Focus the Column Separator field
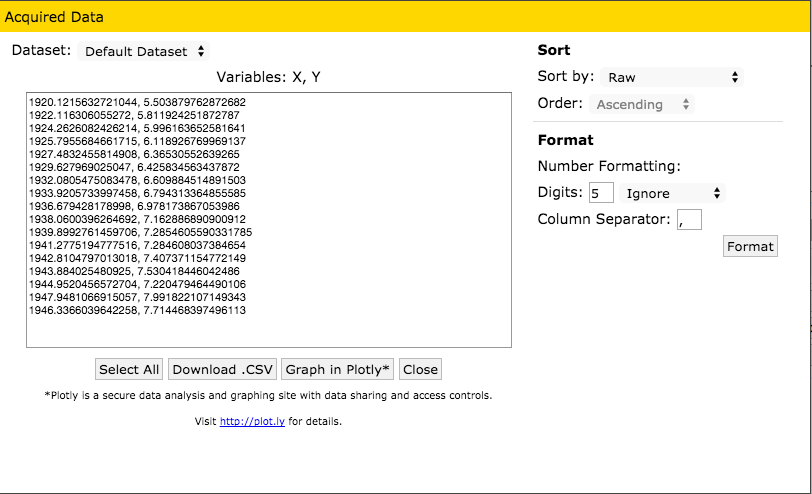 coord(689,219)
